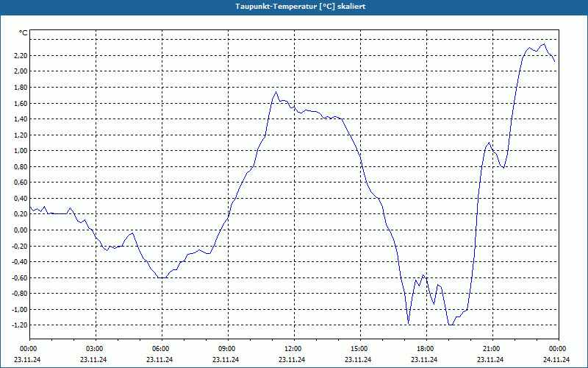Click the chart title 'Taupunkt-Temperatur [°C] skaliert'
The height and width of the screenshot is (368, 588).
click(301, 7)
